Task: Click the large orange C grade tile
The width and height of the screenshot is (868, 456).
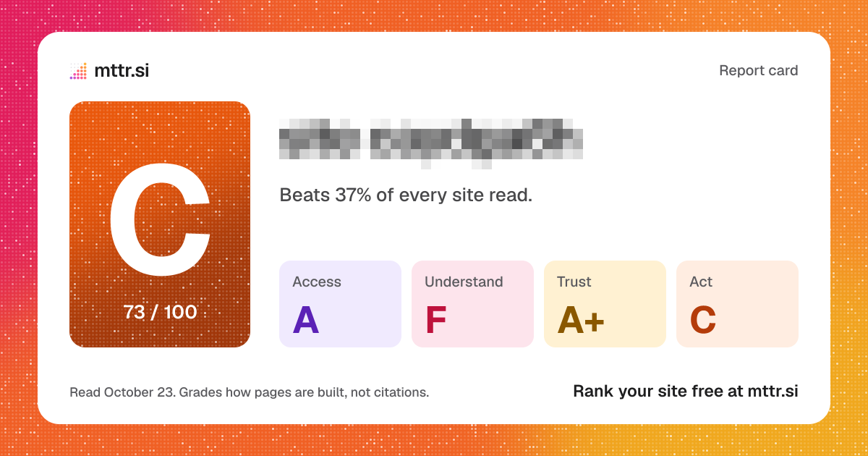Action: pos(160,224)
